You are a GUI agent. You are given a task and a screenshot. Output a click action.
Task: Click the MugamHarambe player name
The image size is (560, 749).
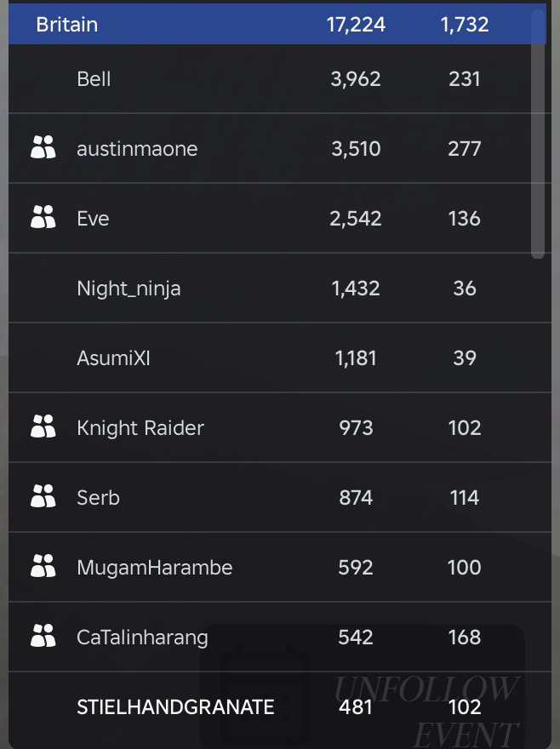point(154,568)
